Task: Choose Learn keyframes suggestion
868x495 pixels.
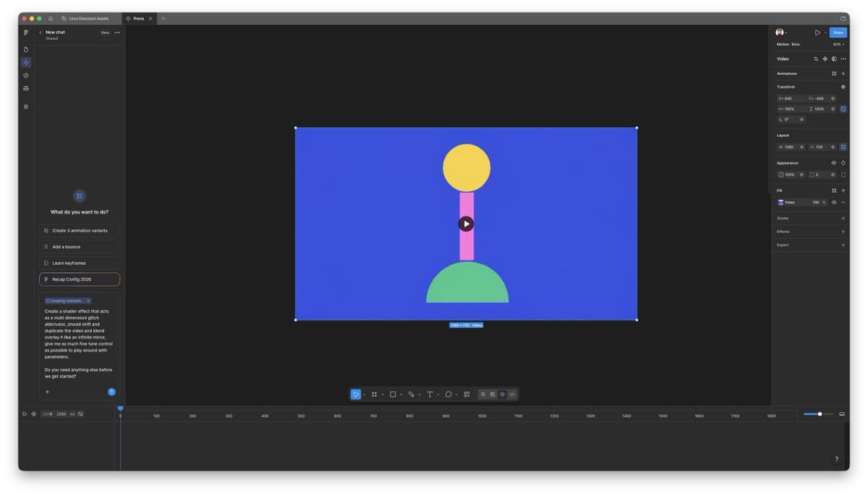Action: coord(80,263)
